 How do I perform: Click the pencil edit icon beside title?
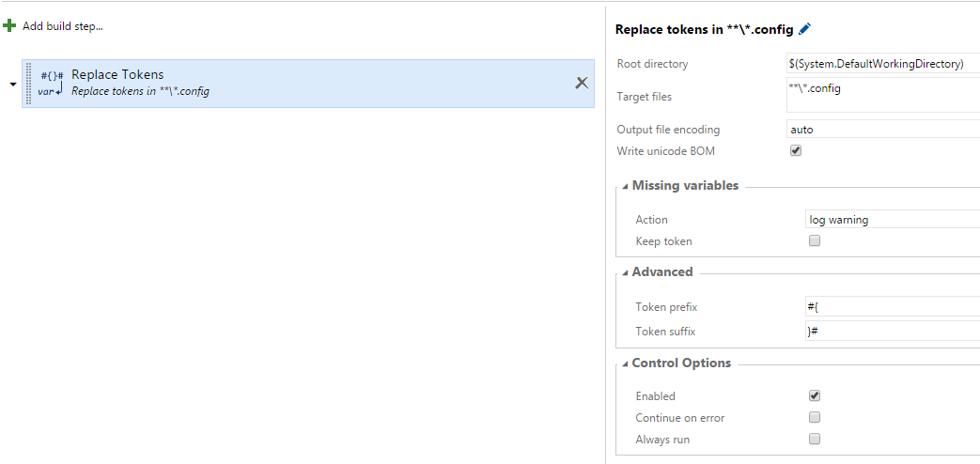[x=804, y=30]
